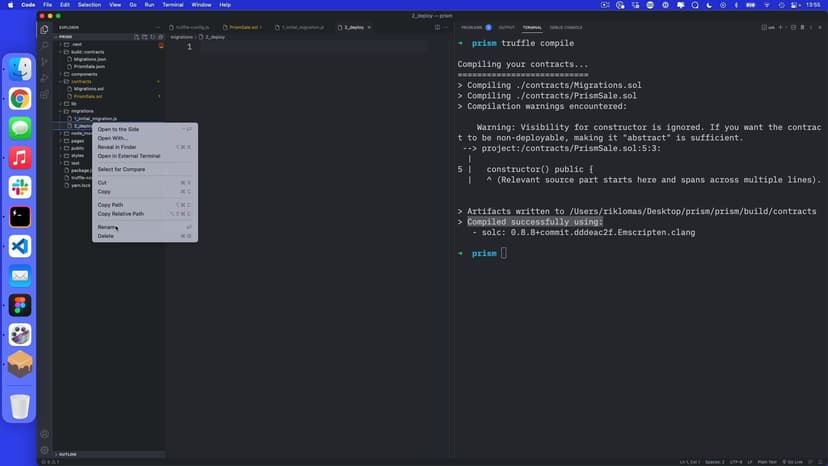
Task: Open Run and Debug view in activity bar
Action: (44, 78)
